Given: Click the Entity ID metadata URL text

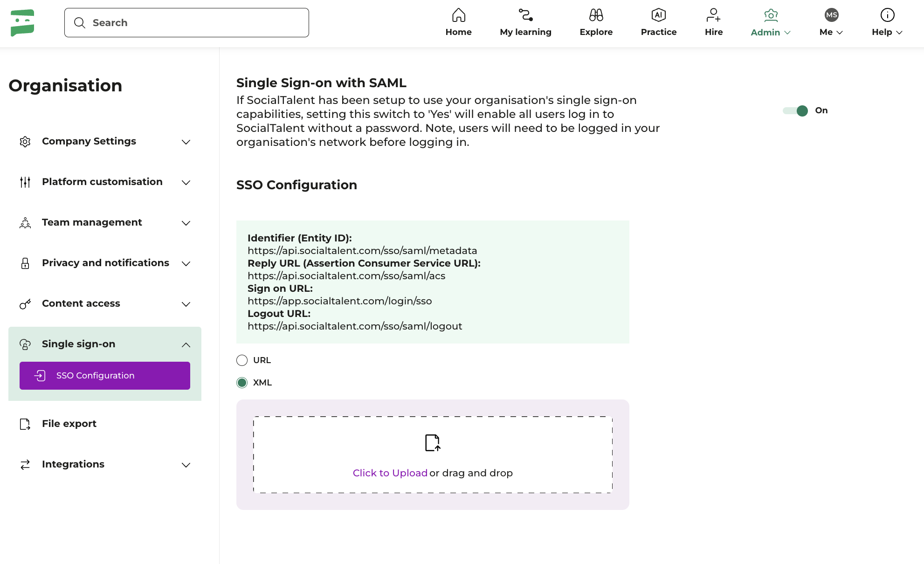Looking at the screenshot, I should [362, 251].
